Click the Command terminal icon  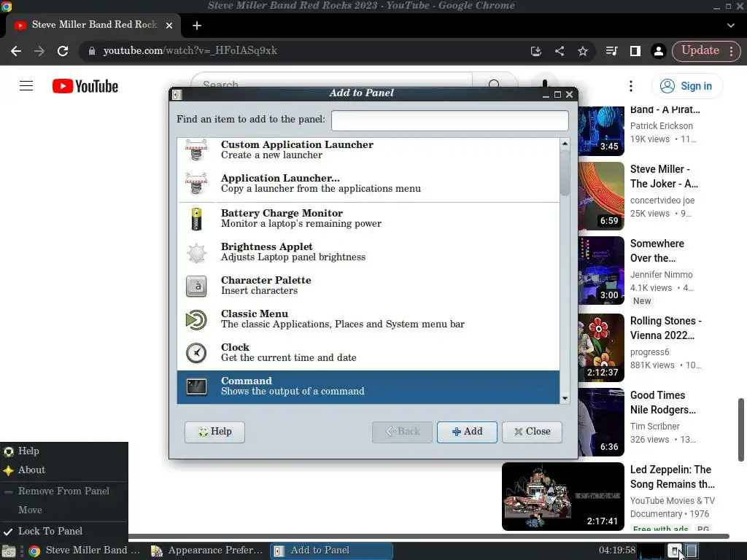(196, 386)
